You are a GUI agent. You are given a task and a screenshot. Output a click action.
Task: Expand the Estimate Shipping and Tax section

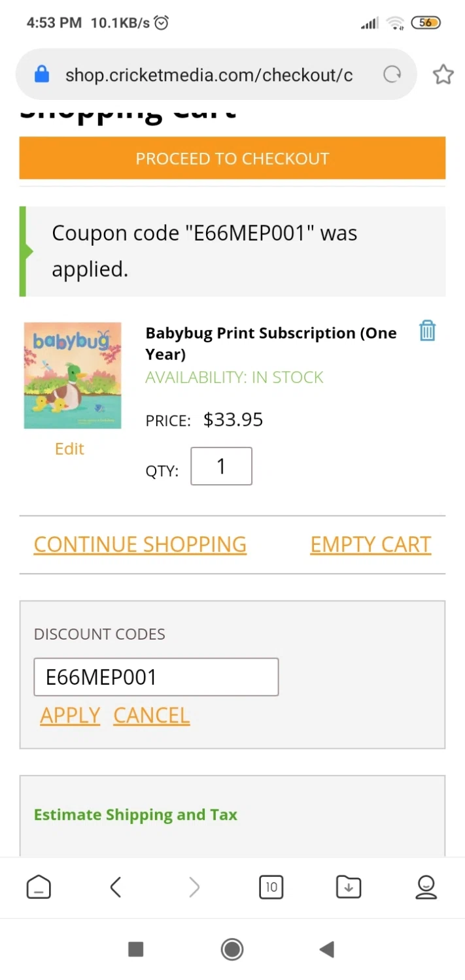135,815
